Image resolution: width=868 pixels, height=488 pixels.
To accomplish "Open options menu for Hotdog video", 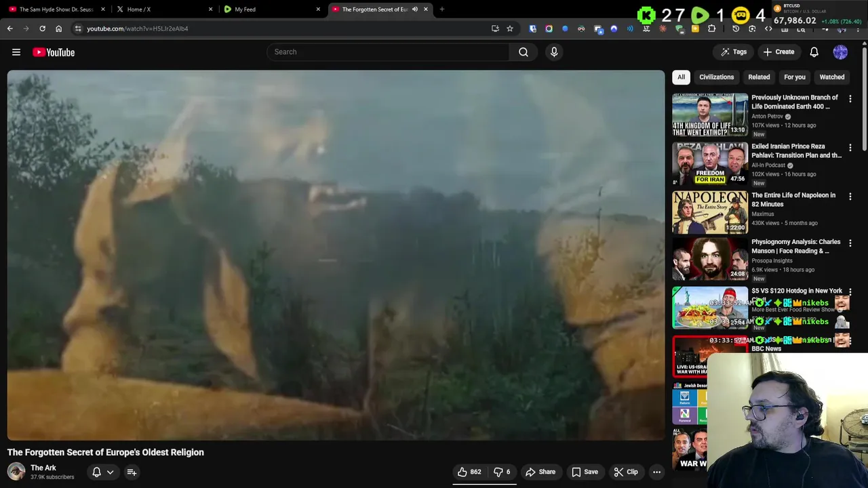I will point(850,292).
